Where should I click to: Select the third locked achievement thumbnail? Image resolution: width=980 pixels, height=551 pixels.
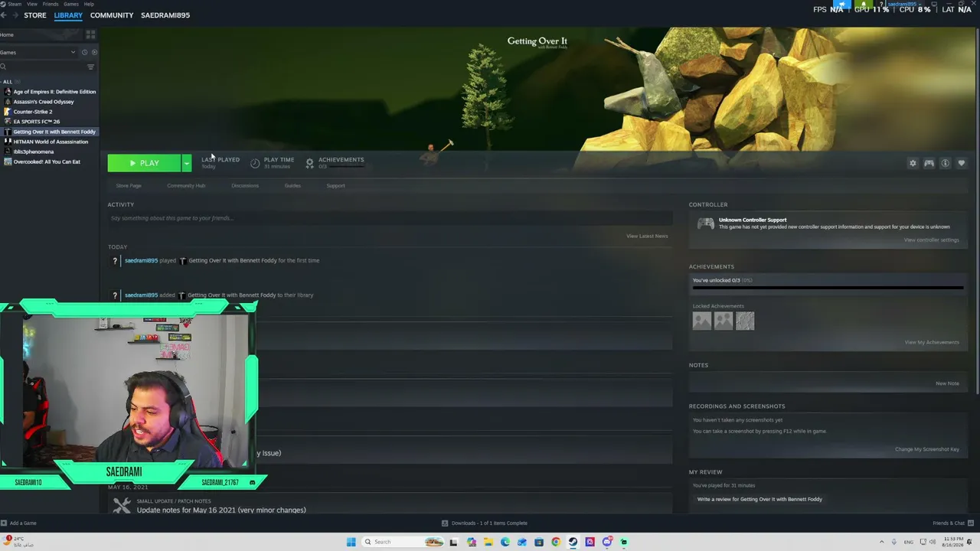tap(745, 321)
